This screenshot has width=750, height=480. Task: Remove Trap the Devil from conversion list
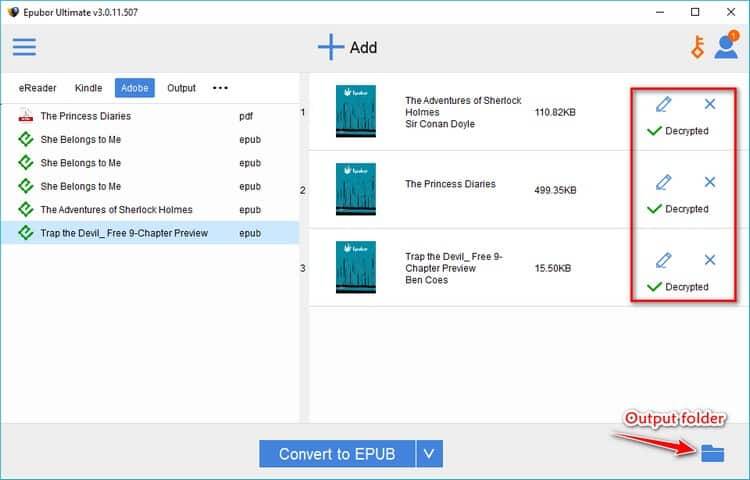(710, 260)
